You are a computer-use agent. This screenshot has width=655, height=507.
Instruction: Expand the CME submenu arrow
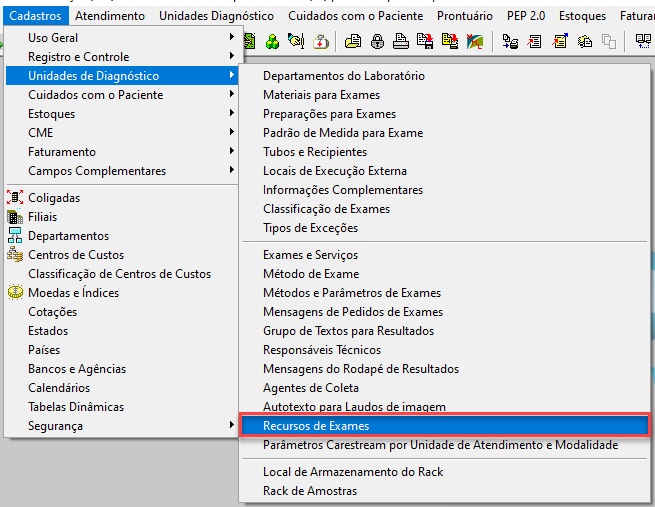click(x=231, y=132)
